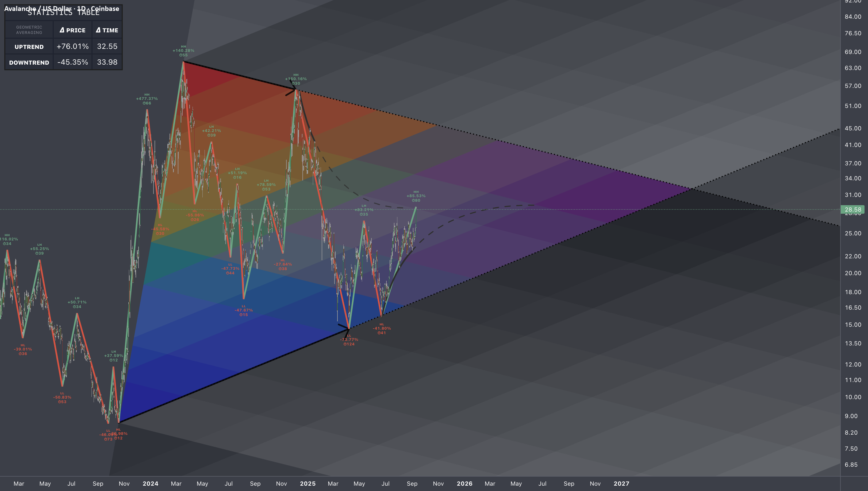This screenshot has height=491, width=868.
Task: Click the 45.00 price axis label
Action: (x=853, y=128)
